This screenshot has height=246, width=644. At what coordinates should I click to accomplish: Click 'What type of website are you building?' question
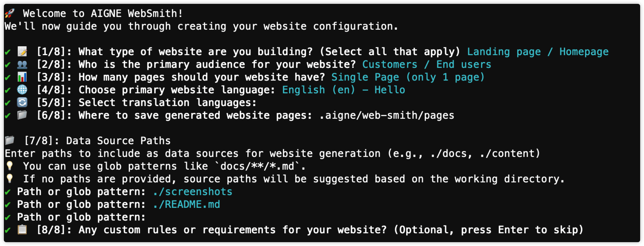(x=195, y=52)
